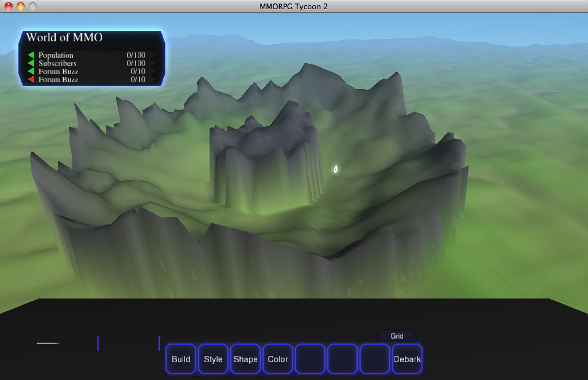This screenshot has height=380, width=588.
Task: Minimize the MMORPG Tycoon 2 window
Action: (x=21, y=6)
